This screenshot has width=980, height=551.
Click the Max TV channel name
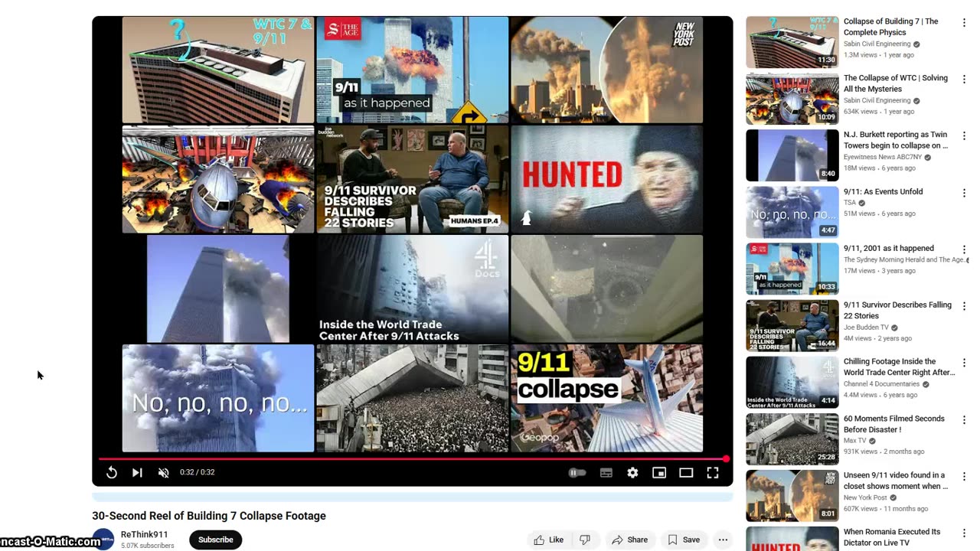(x=855, y=441)
